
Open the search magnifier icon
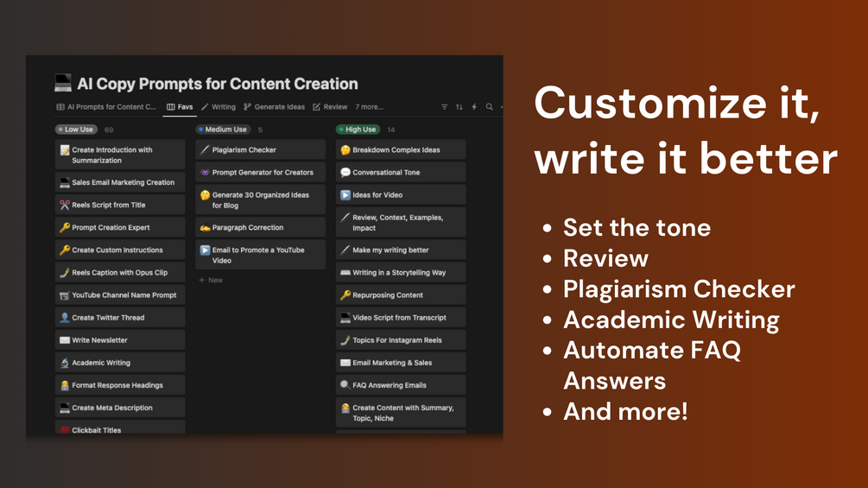point(490,107)
